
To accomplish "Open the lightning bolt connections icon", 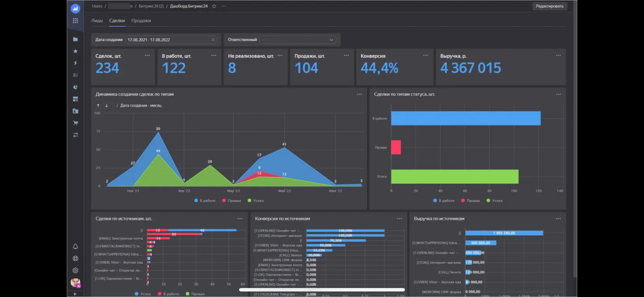I will [75, 63].
